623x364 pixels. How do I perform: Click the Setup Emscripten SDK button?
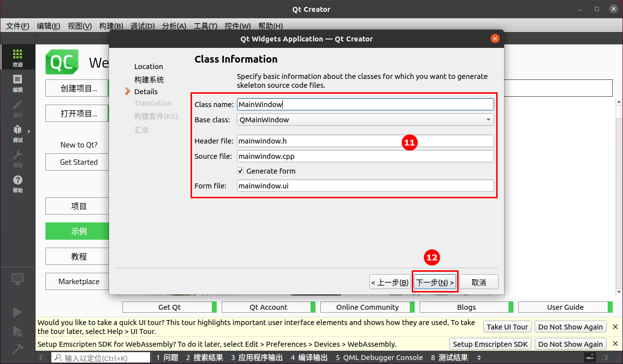pos(490,344)
